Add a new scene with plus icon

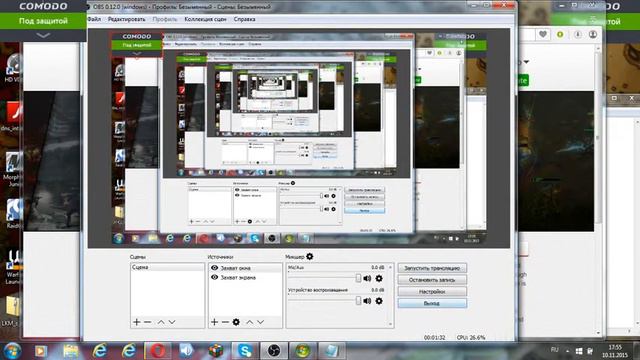click(x=136, y=322)
